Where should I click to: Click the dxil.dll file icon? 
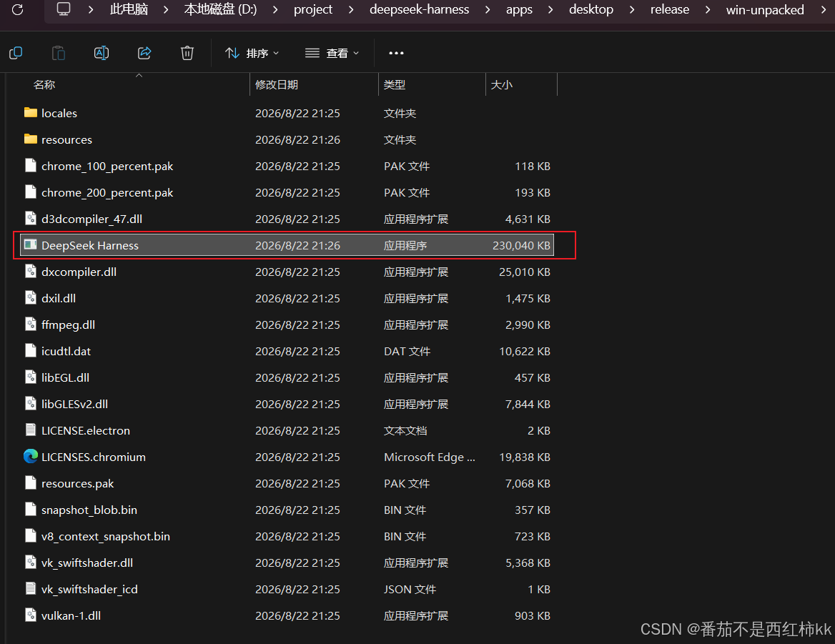tap(31, 298)
